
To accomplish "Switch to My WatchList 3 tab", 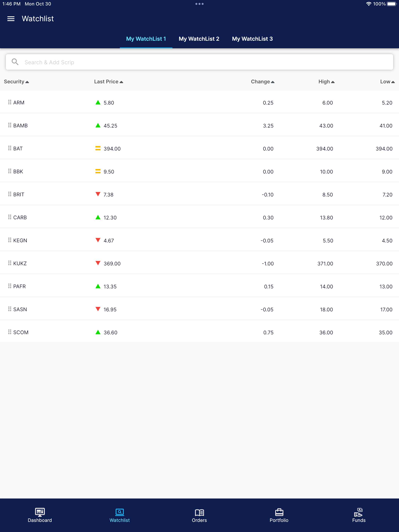I will tap(252, 39).
